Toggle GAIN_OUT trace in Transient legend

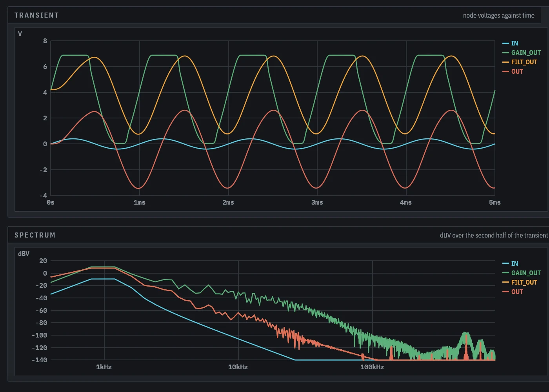pyautogui.click(x=522, y=53)
